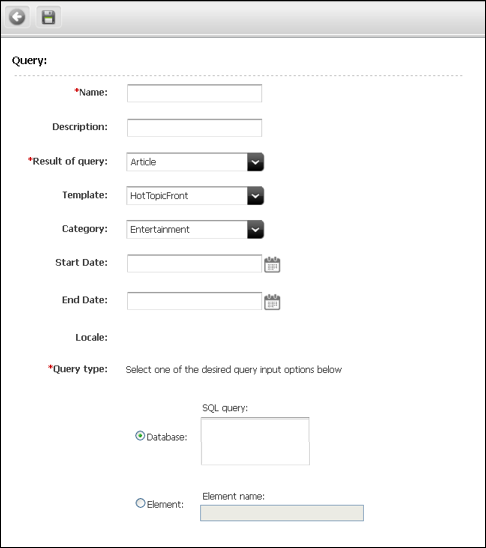
Task: Click the Element name field
Action: (x=282, y=513)
